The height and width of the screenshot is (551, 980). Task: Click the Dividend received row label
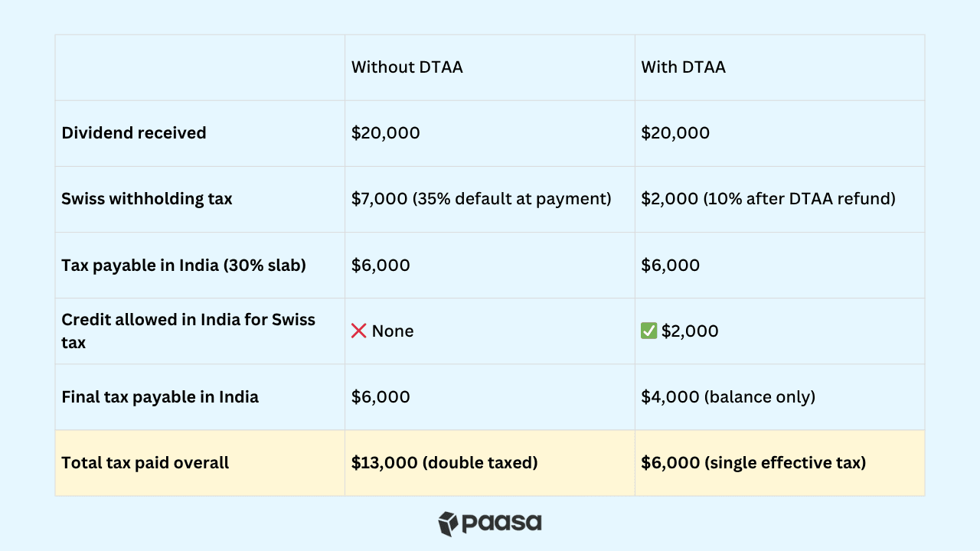pos(134,133)
